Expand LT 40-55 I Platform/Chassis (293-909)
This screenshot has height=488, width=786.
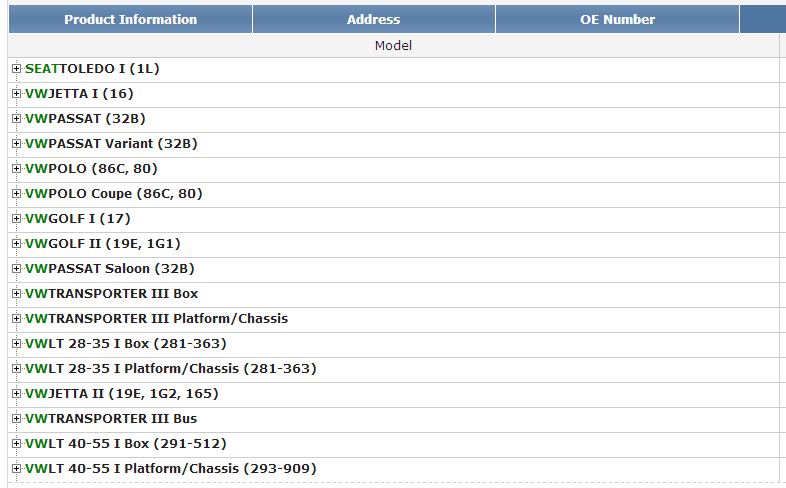(16, 469)
